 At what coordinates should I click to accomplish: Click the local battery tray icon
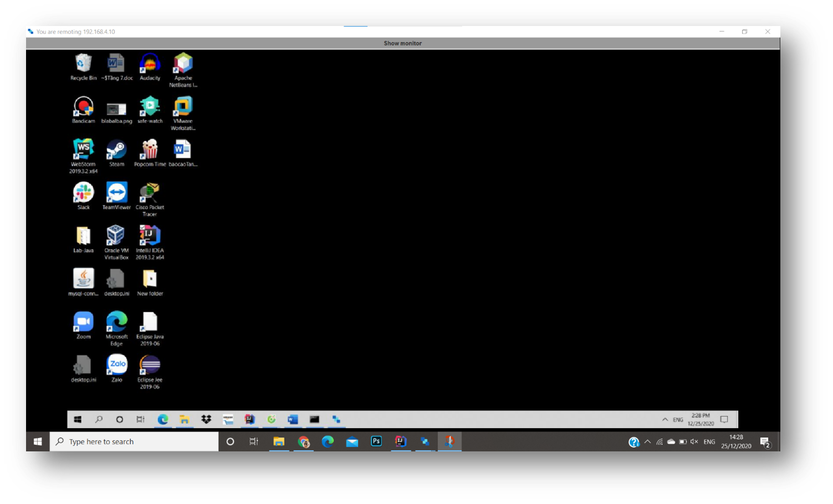683,442
